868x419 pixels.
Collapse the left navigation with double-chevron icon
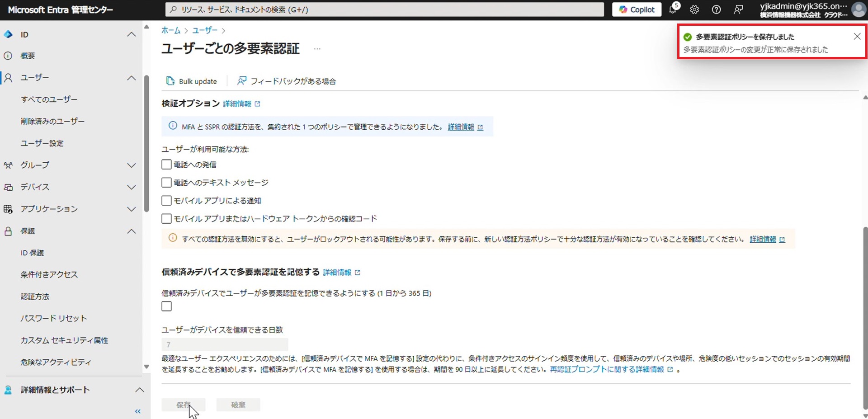coord(138,411)
